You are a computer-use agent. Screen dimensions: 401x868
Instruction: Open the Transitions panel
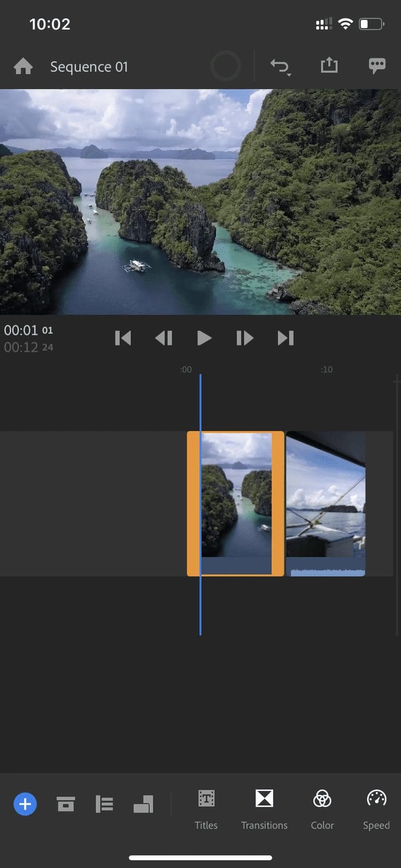(264, 810)
